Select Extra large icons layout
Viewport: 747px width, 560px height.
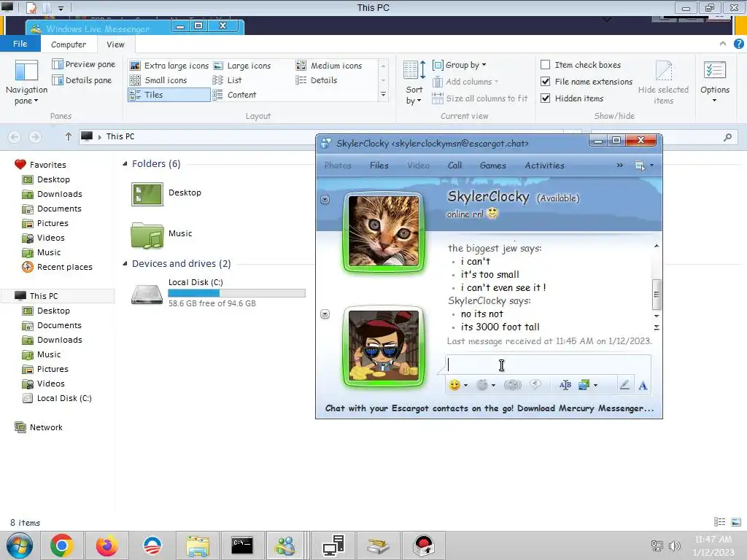point(169,65)
